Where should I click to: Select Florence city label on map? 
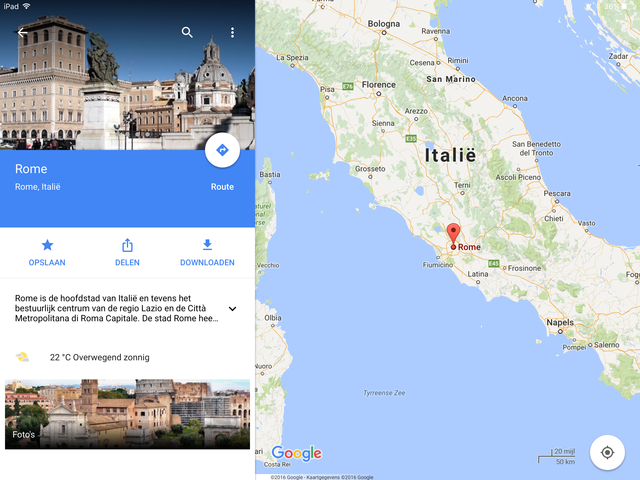click(378, 85)
